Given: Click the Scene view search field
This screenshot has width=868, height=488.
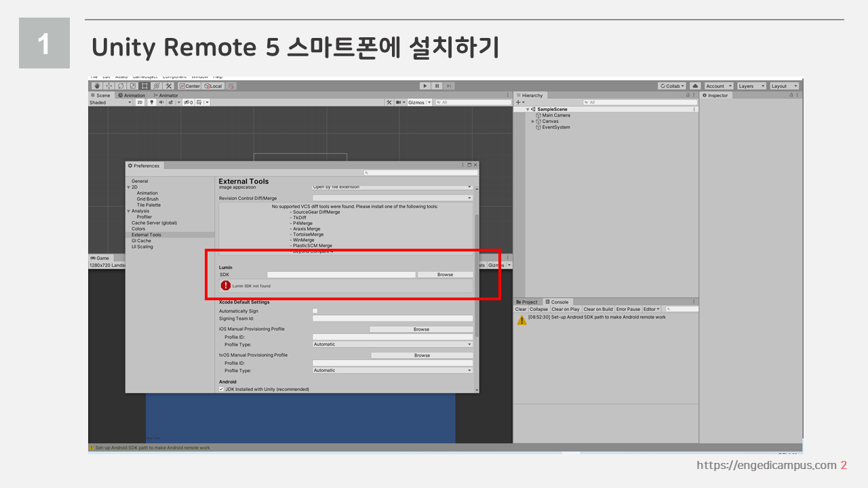Looking at the screenshot, I should click(472, 102).
